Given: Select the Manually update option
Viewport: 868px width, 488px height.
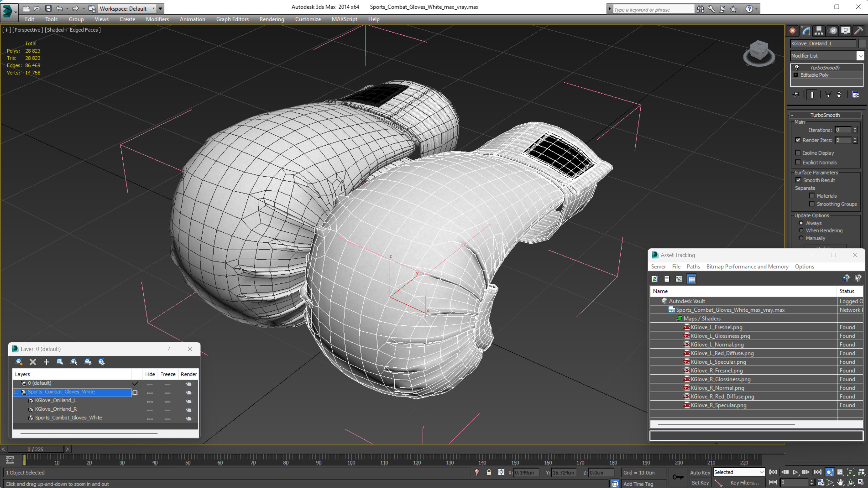Looking at the screenshot, I should (x=801, y=238).
